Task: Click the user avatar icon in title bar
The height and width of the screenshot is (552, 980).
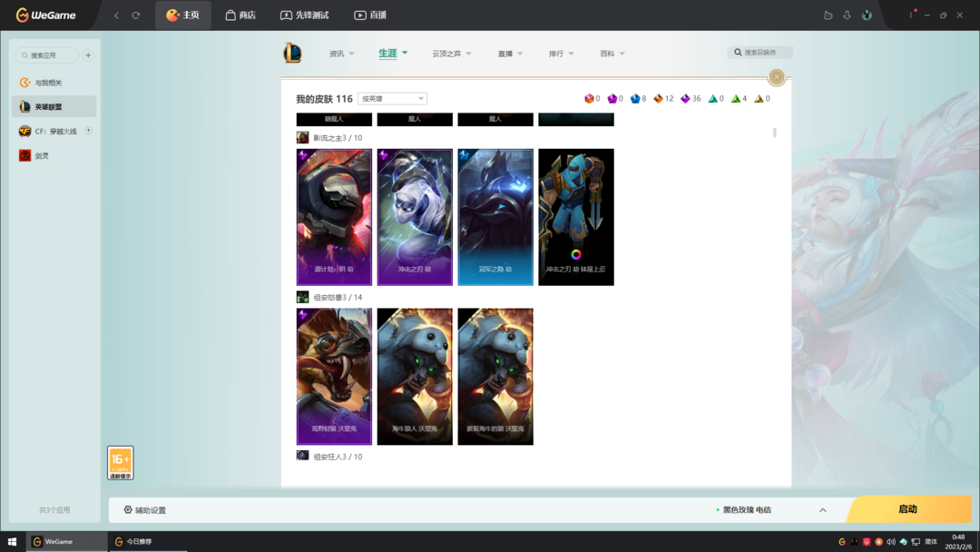Action: (867, 15)
